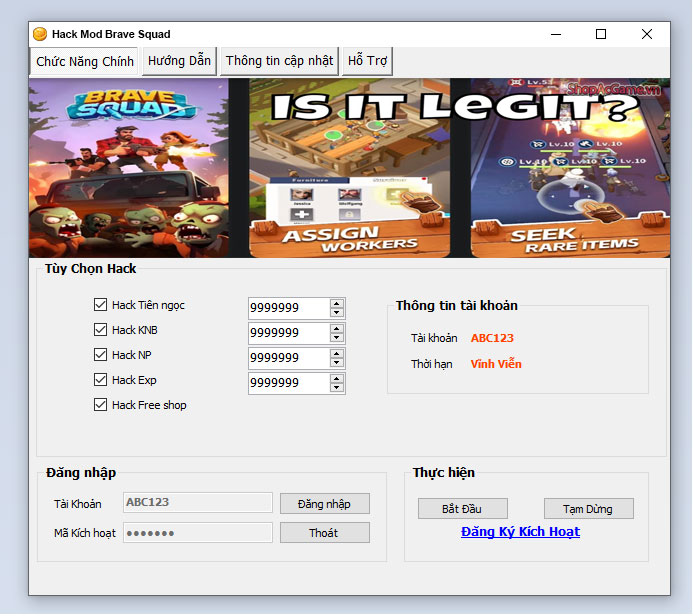Screen dimensions: 693x616
Task: Click the Brave Squad poster image
Action: [x=129, y=168]
